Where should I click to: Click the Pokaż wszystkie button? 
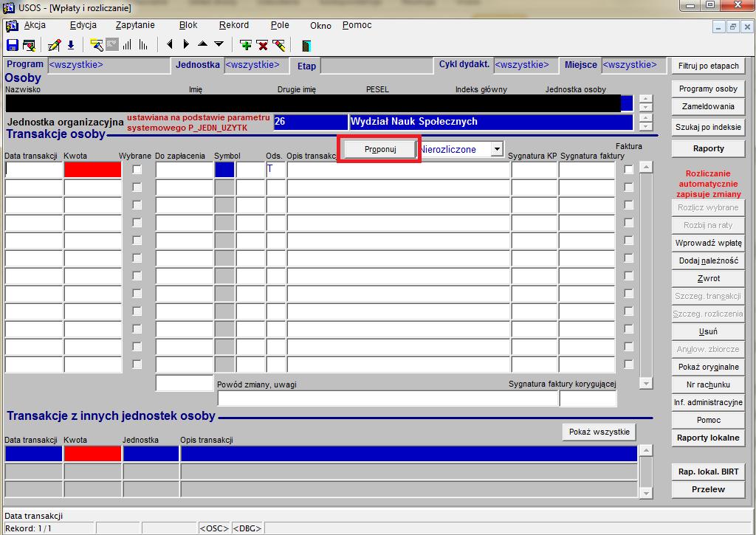599,432
